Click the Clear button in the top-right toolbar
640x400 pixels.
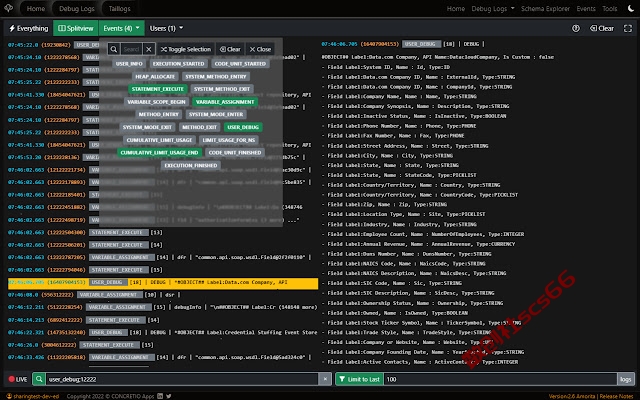pyautogui.click(x=602, y=28)
